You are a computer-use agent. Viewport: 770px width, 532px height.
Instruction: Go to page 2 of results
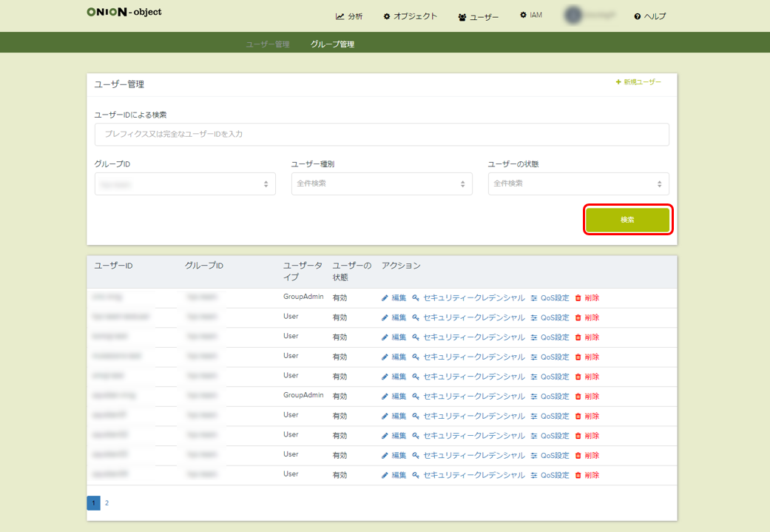107,503
